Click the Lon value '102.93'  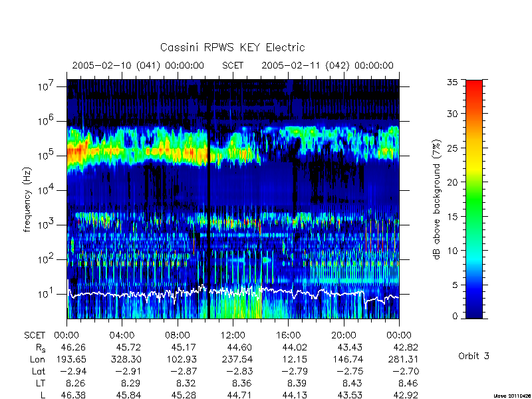(181, 359)
